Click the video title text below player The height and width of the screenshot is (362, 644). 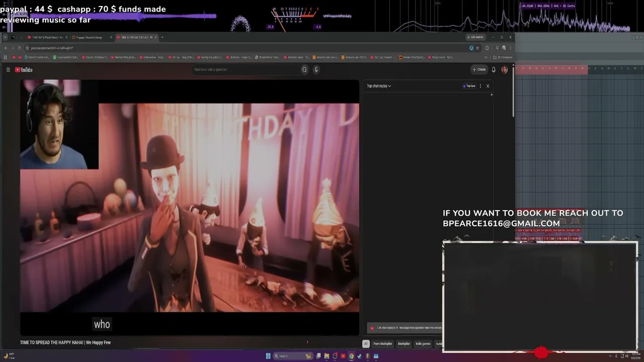coord(65,342)
